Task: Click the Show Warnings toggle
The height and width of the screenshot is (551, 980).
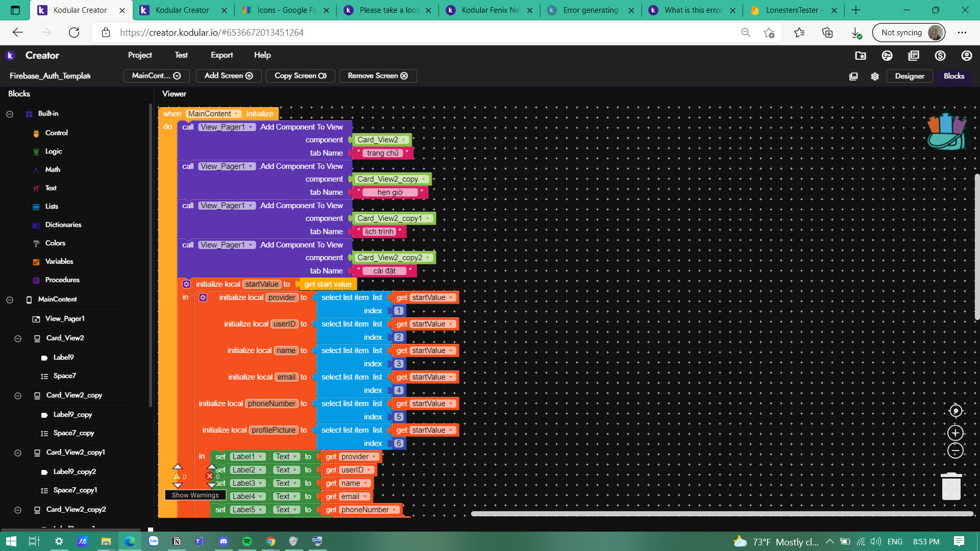Action: [195, 495]
